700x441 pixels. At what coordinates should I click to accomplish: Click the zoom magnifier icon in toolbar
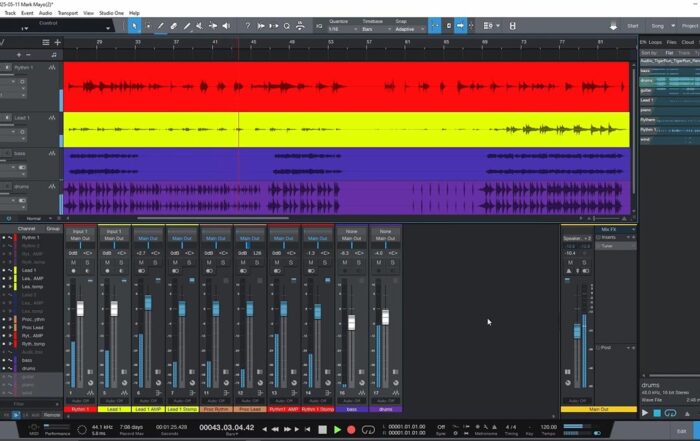pyautogui.click(x=287, y=26)
